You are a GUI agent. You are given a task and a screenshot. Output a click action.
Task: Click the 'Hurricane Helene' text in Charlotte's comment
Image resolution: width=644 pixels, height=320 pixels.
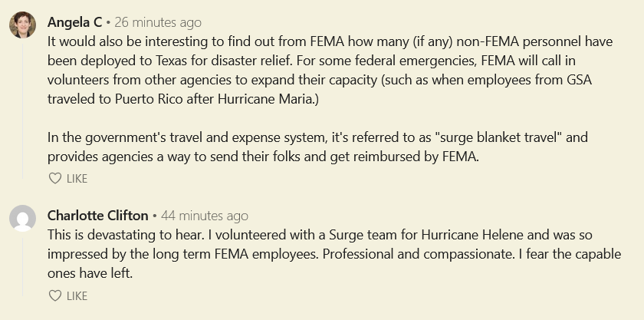(x=472, y=235)
